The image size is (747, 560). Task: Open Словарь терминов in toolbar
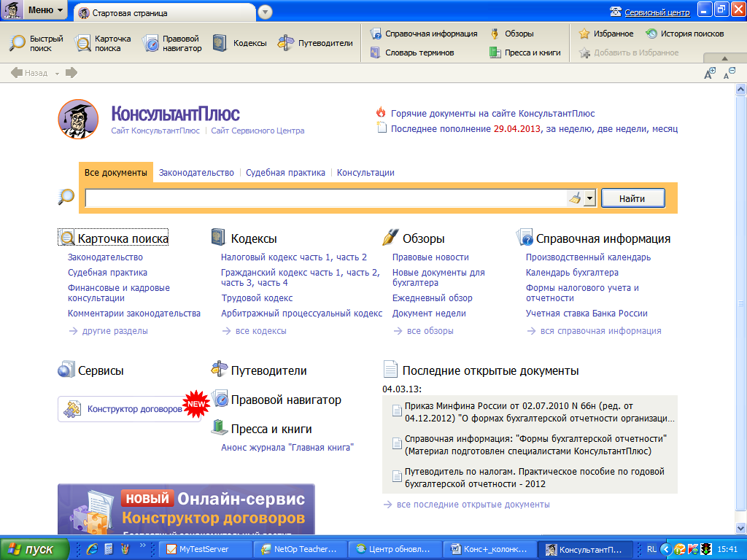pyautogui.click(x=412, y=52)
